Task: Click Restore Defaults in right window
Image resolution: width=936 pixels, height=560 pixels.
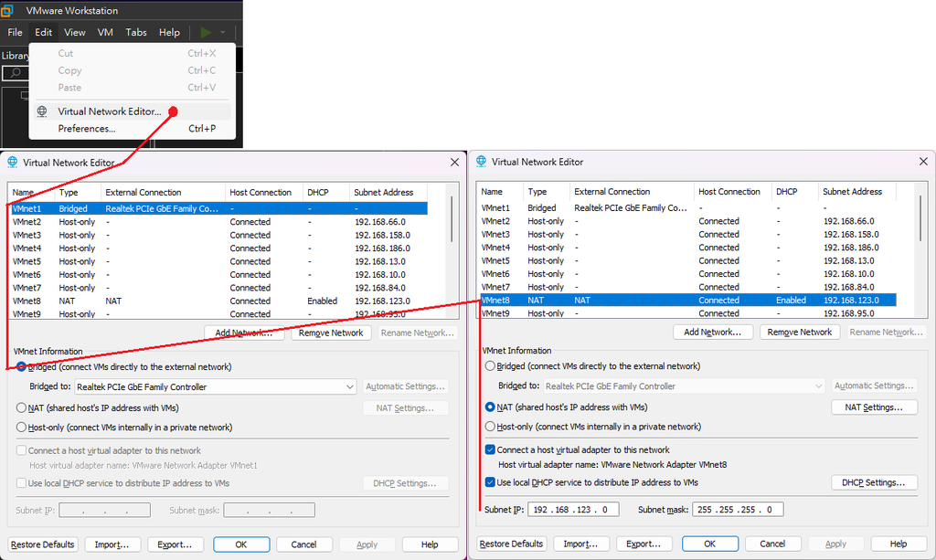Action: coord(512,544)
